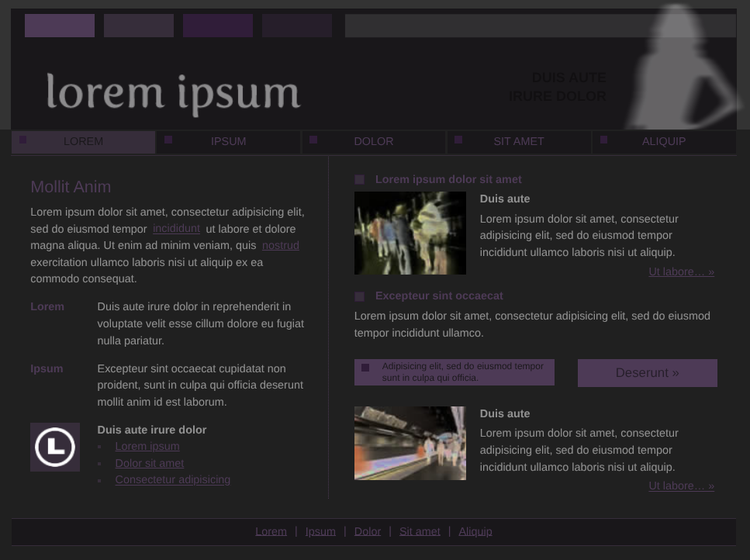Switch to the IPSUM navigation tab

[228, 142]
